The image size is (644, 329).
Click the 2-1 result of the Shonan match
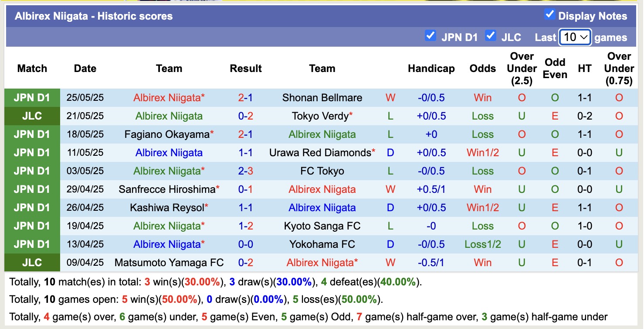point(246,97)
